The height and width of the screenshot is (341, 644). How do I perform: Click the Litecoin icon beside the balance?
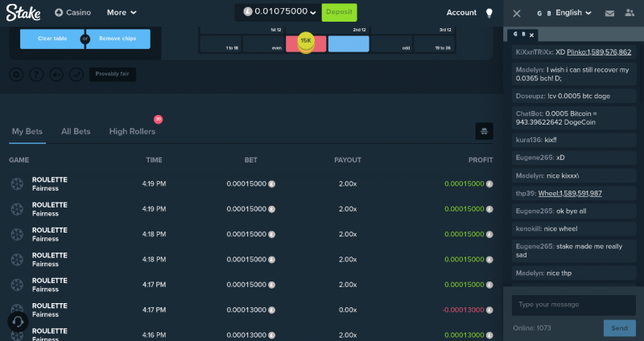(x=248, y=12)
